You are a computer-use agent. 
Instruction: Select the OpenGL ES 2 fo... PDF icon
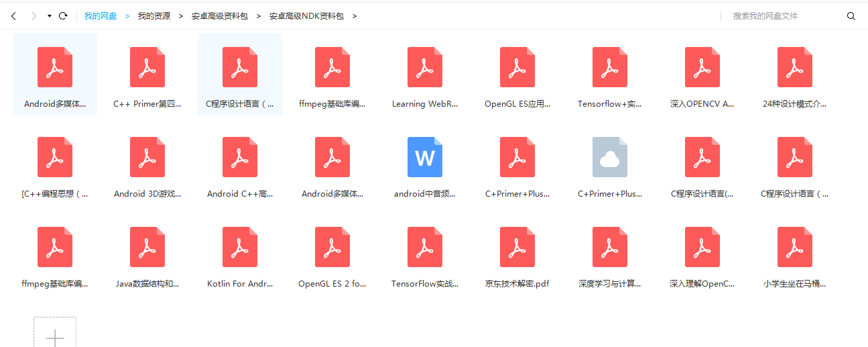point(332,247)
